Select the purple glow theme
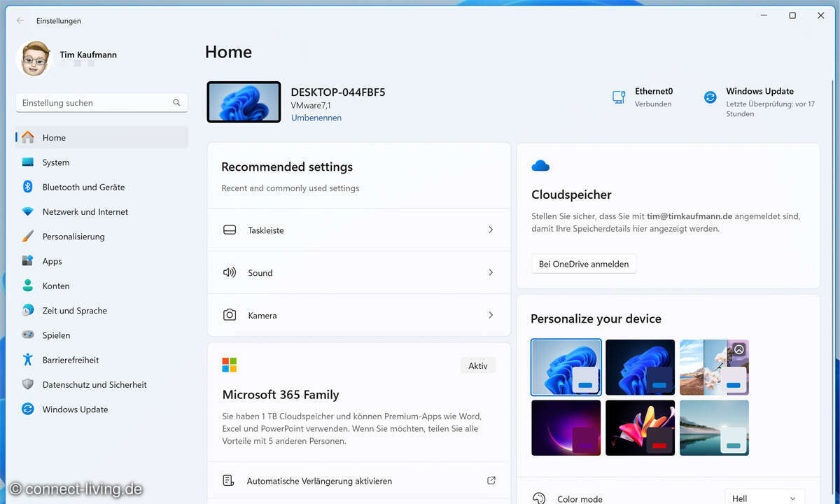The image size is (840, 504). 566,428
